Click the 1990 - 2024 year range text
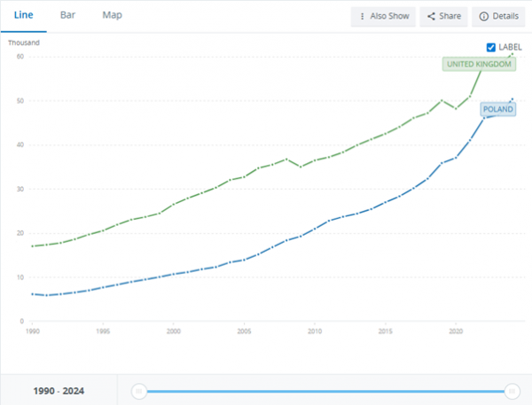 (x=59, y=391)
